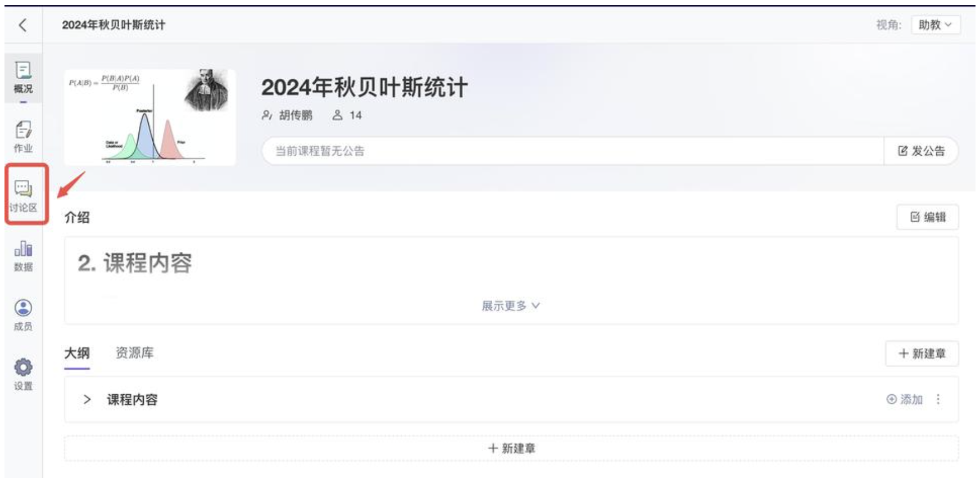
Task: Switch to the 资源库 tab
Action: pos(134,353)
